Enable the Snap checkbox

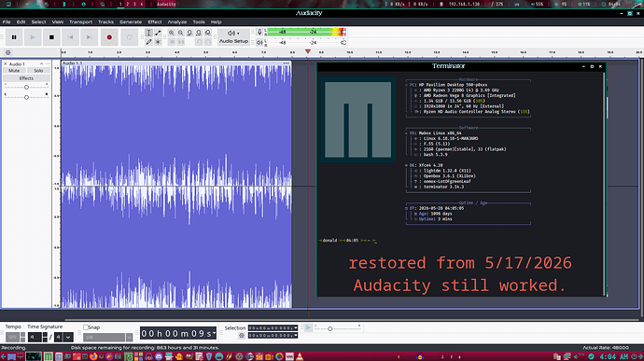coord(86,327)
